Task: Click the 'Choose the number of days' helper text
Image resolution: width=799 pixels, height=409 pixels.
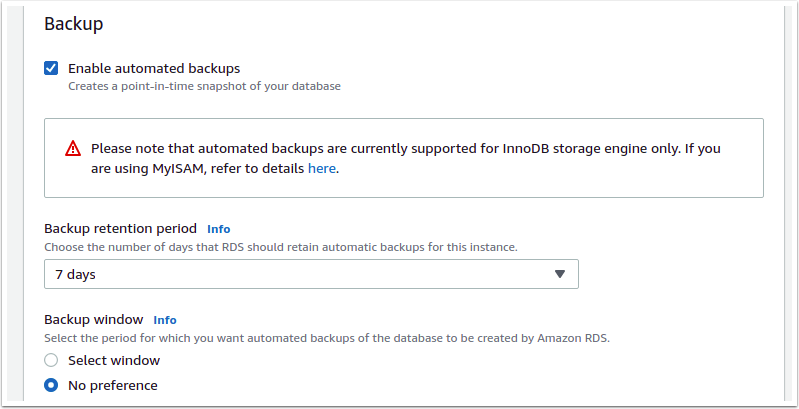Action: coord(280,246)
